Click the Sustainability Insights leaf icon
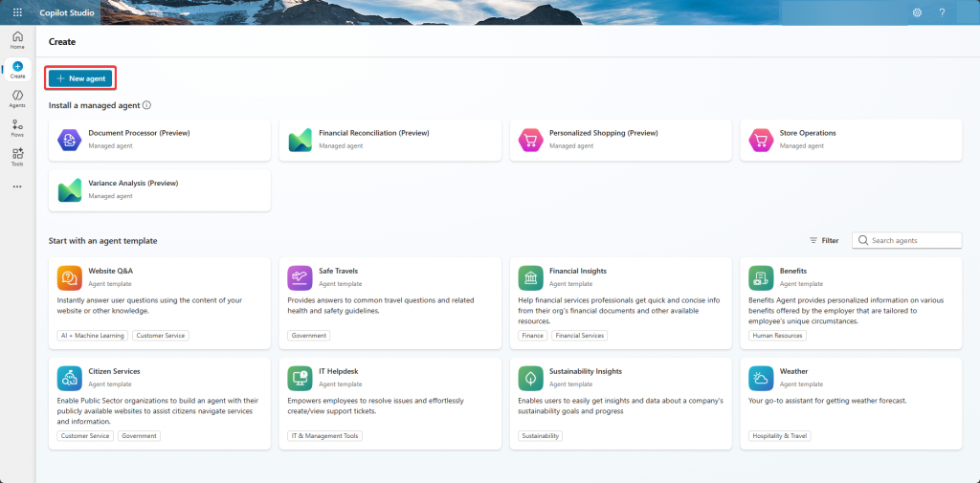Screen dimensions: 980x483 530,378
